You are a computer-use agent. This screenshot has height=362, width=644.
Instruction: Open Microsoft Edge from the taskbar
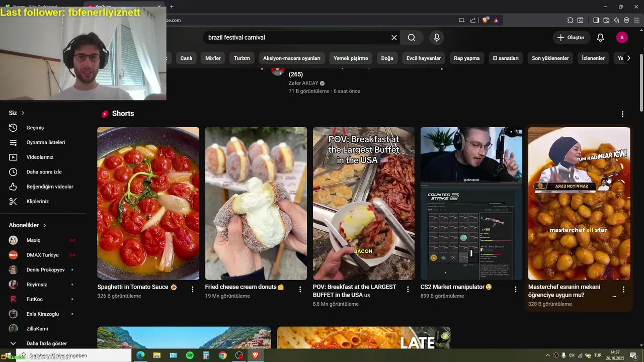point(140,355)
